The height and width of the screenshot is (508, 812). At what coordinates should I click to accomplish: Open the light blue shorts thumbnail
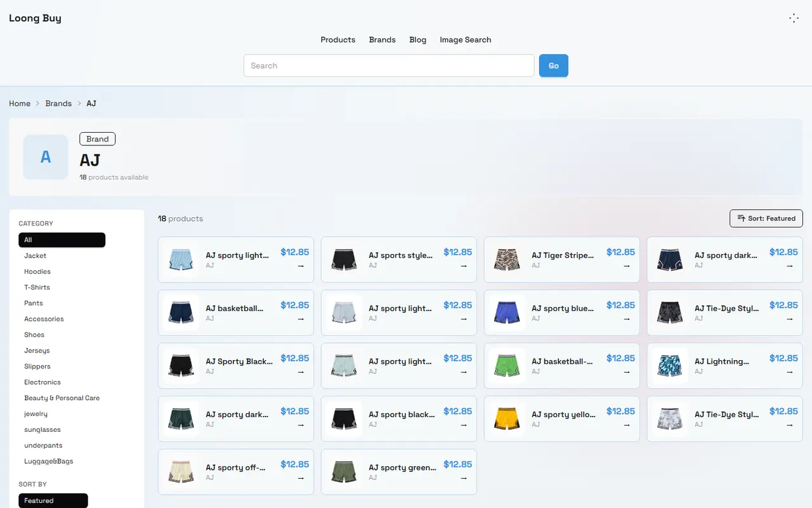tap(181, 260)
